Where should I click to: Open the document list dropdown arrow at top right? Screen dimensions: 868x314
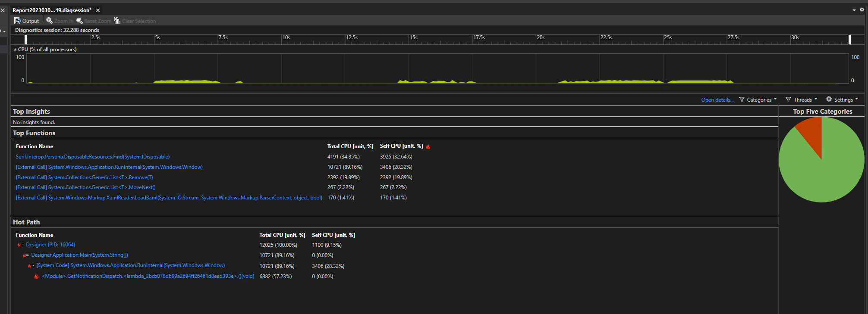[854, 10]
